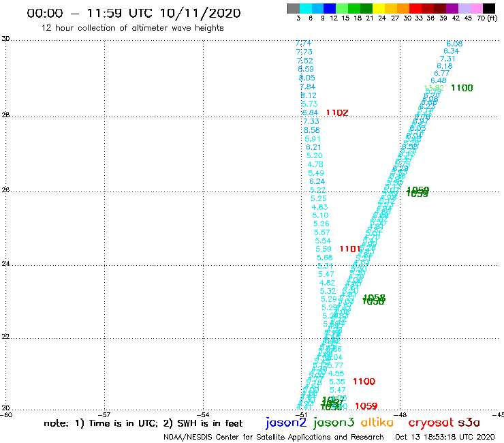
Task: Click the gray swatch in the color legend
Action: click(294, 8)
